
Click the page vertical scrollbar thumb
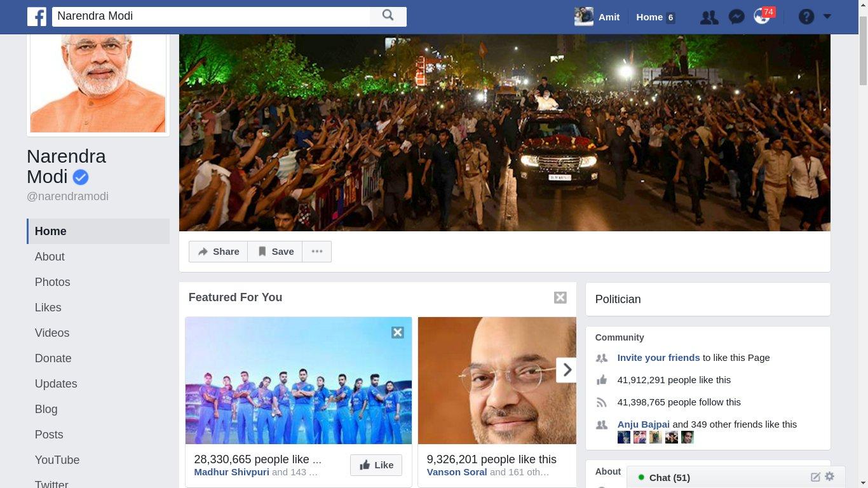pos(863,51)
